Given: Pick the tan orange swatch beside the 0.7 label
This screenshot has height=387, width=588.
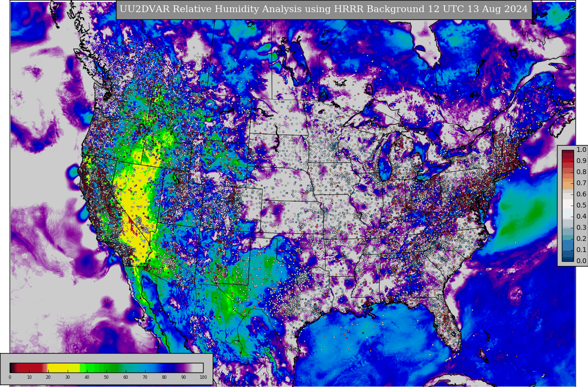Looking at the screenshot, I should pos(568,185).
